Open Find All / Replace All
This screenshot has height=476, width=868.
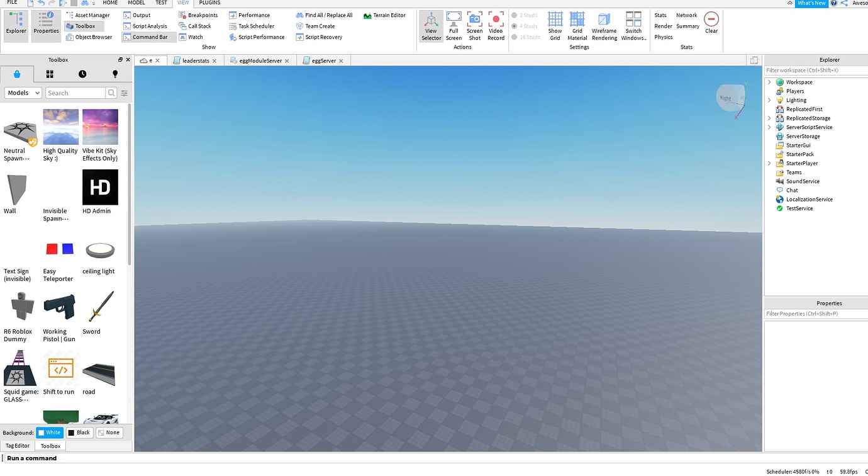325,15
